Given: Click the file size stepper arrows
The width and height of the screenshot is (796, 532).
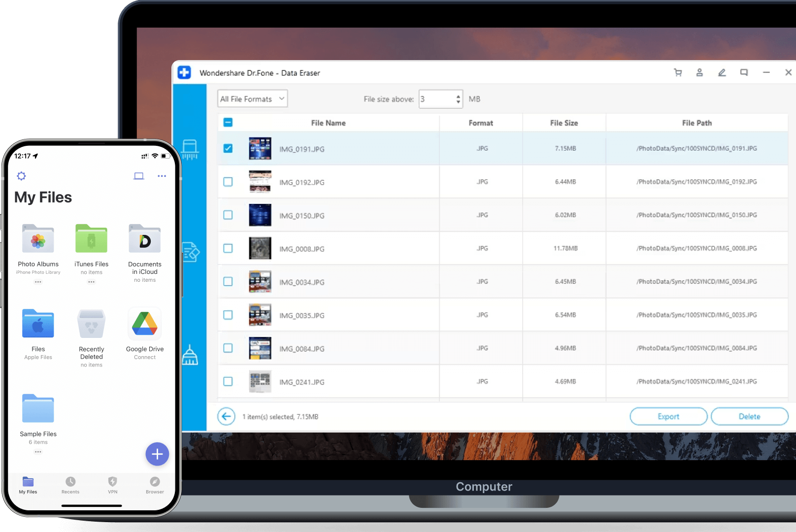Looking at the screenshot, I should [458, 99].
